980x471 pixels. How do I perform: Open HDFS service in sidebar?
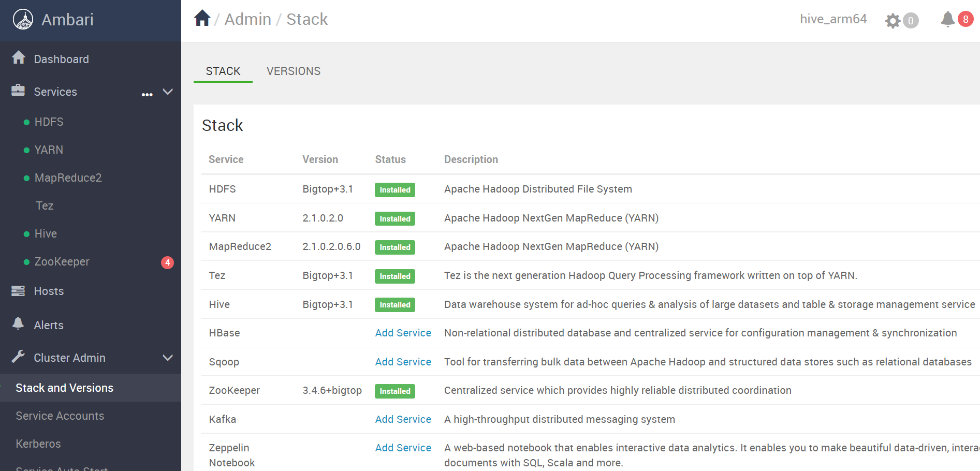pos(49,122)
